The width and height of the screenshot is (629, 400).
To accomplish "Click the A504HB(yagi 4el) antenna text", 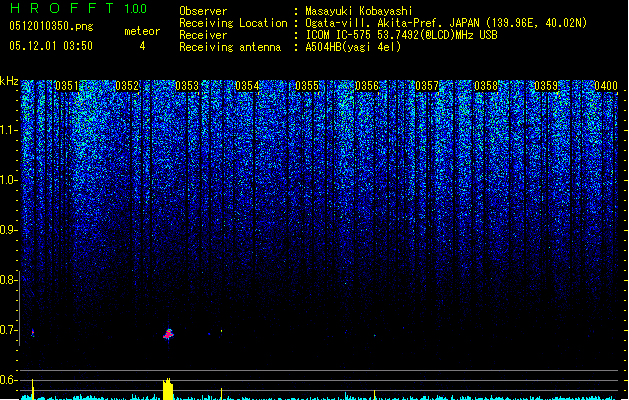I will [353, 47].
